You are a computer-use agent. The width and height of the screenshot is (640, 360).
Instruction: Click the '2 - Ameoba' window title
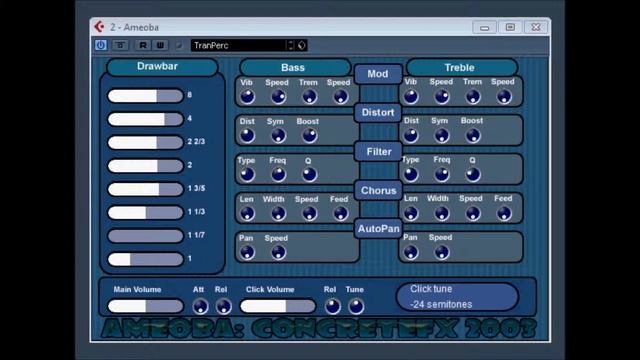[x=134, y=27]
